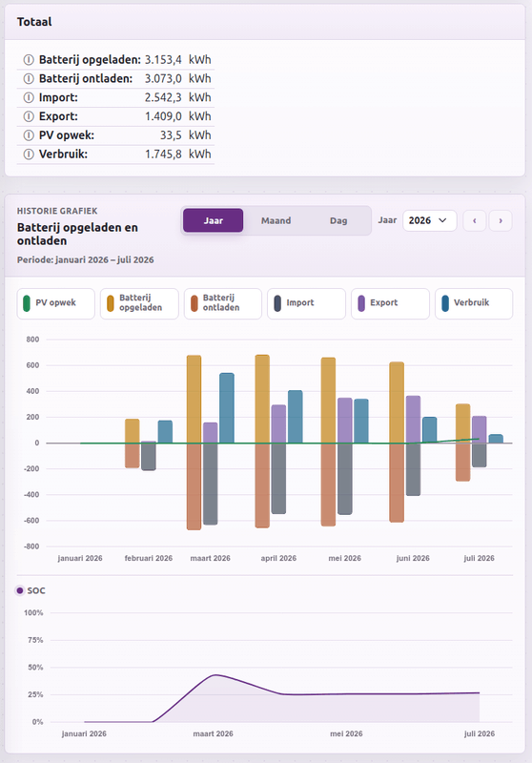The height and width of the screenshot is (763, 532).
Task: Go to next year arrow
Action: 501,221
